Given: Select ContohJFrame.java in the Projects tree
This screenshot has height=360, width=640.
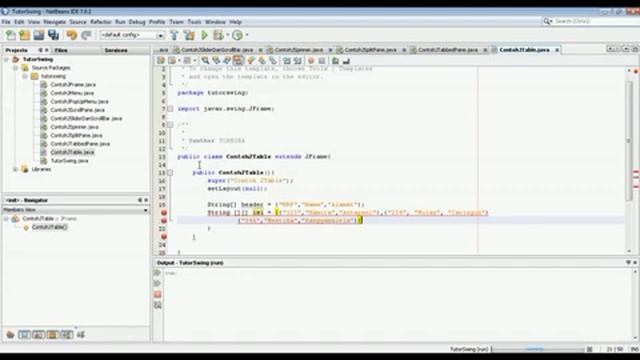Looking at the screenshot, I should (x=73, y=84).
